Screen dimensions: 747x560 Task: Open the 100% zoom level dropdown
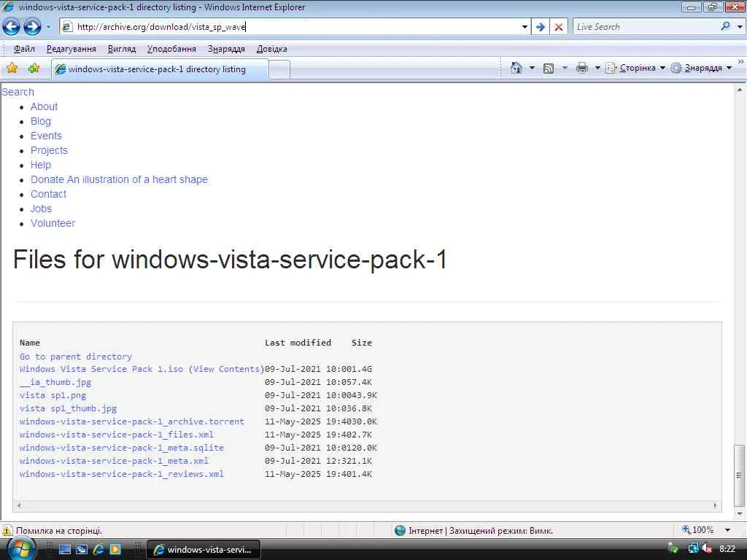(727, 530)
